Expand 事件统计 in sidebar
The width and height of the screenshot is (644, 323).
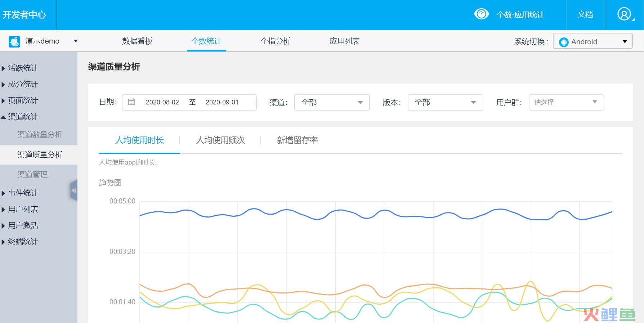pos(20,193)
